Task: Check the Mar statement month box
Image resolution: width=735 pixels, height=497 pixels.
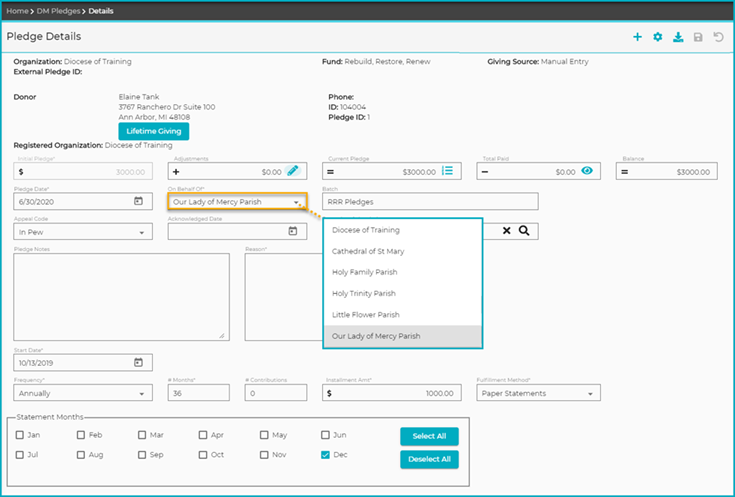Action: [142, 435]
